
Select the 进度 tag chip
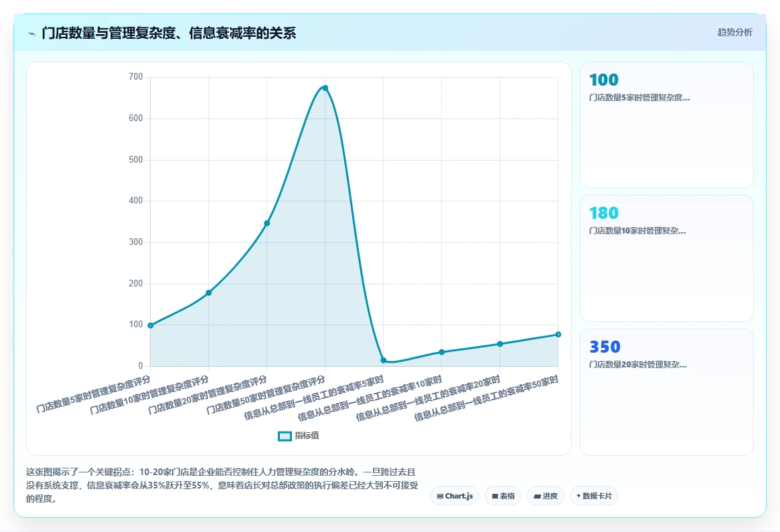click(x=545, y=496)
